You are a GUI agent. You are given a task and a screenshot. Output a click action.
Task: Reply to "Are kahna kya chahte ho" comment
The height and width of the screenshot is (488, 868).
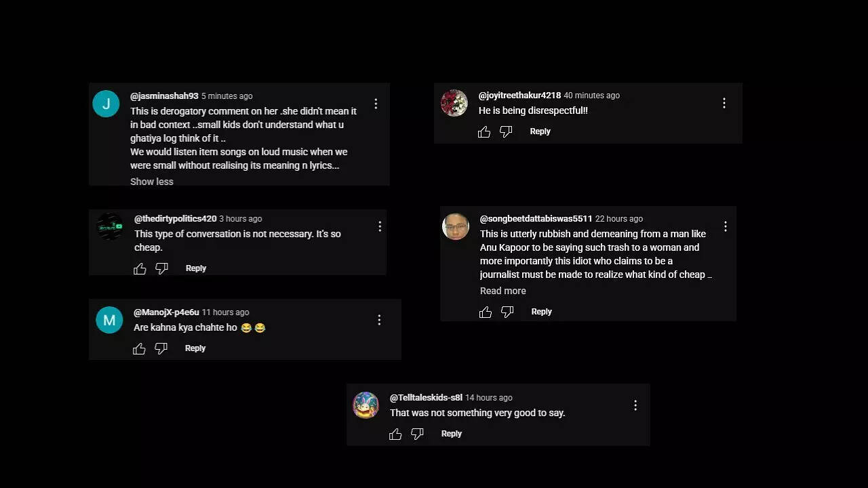[x=195, y=348]
